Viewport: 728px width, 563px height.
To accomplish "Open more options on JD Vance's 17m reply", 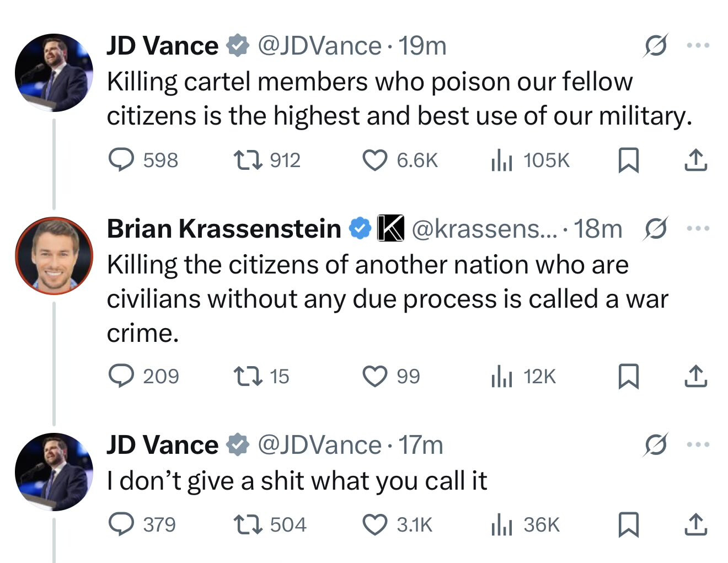I will point(698,444).
